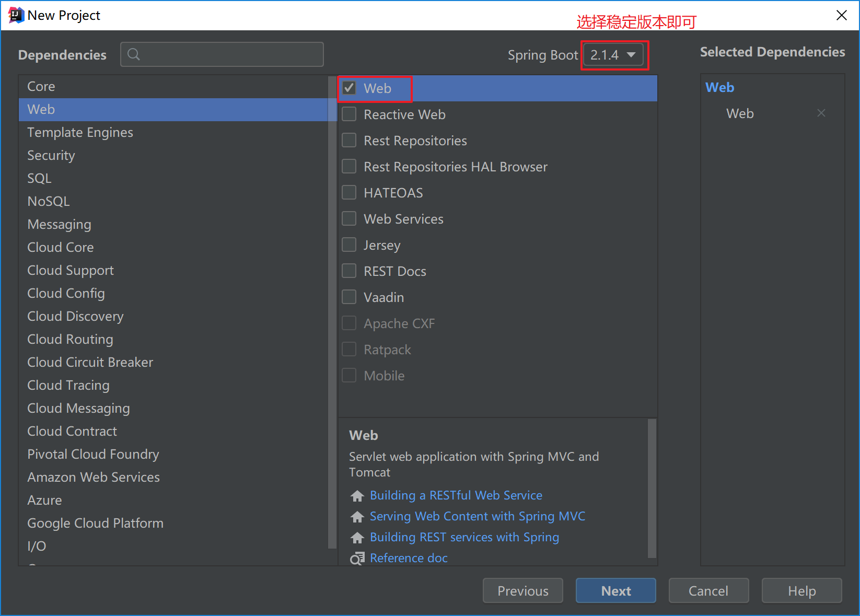
Task: Open the I/O category
Action: coord(173,546)
